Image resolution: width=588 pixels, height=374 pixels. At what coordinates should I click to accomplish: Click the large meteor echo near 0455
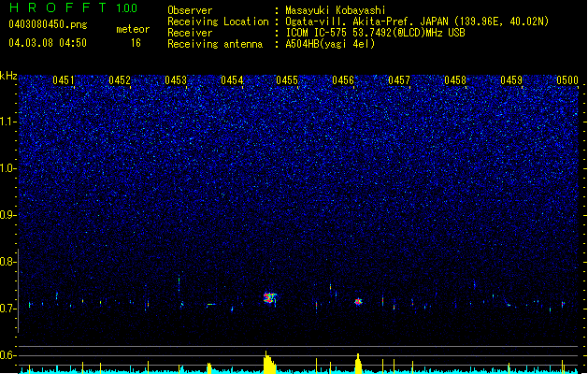click(x=269, y=298)
